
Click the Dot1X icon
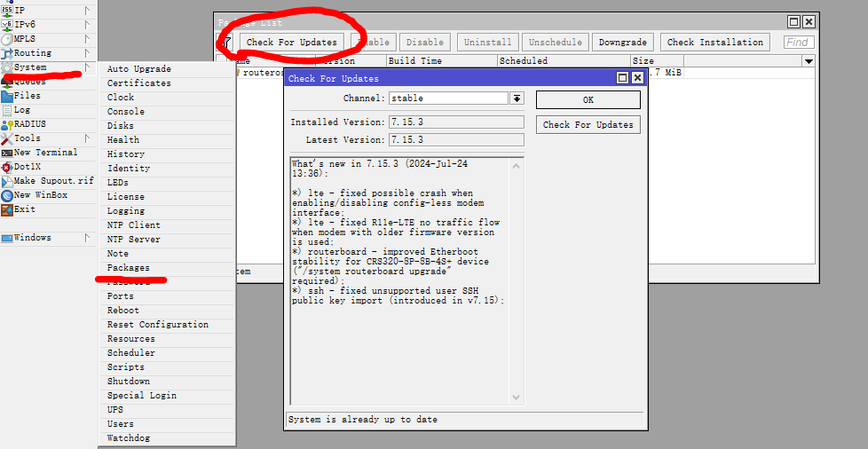tap(6, 167)
